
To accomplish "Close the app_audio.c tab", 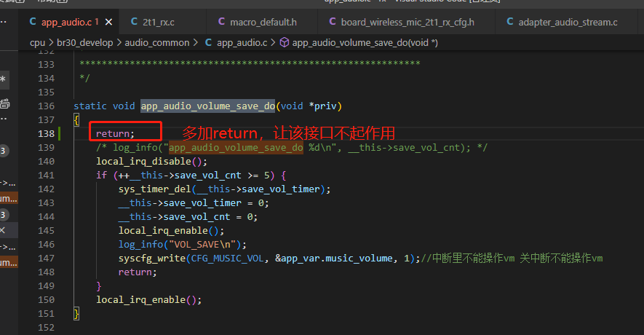I will [x=109, y=22].
